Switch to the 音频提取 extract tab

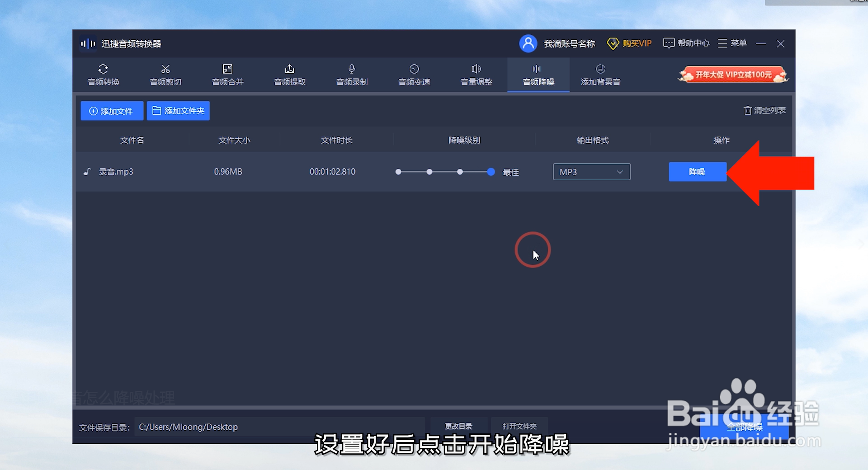tap(290, 75)
